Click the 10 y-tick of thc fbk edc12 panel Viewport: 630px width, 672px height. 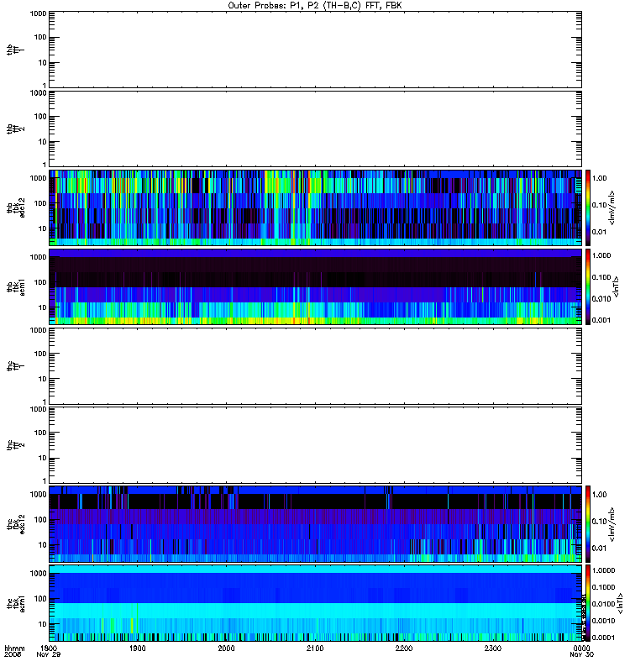pos(43,545)
